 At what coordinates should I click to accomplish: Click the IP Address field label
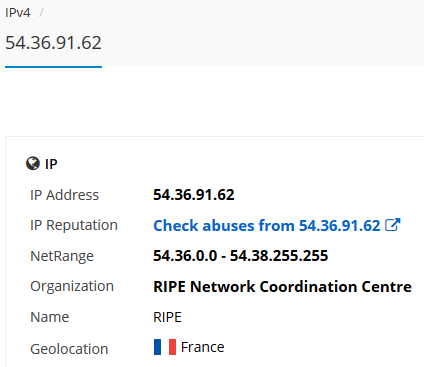[x=65, y=195]
